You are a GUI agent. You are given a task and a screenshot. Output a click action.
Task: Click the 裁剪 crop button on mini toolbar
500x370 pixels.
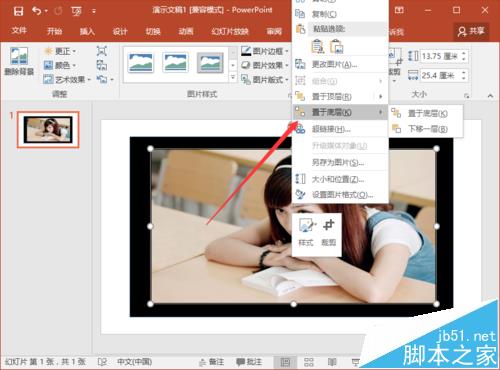pyautogui.click(x=328, y=233)
